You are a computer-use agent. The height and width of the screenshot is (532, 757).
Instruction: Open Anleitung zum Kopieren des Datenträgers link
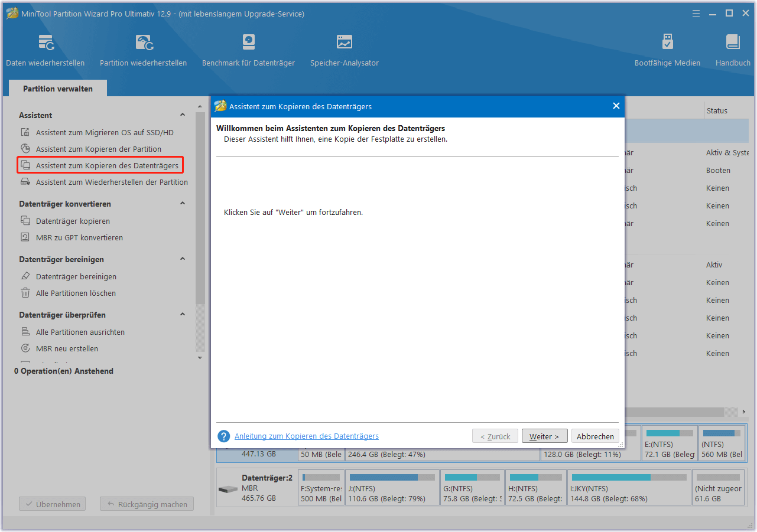(307, 436)
